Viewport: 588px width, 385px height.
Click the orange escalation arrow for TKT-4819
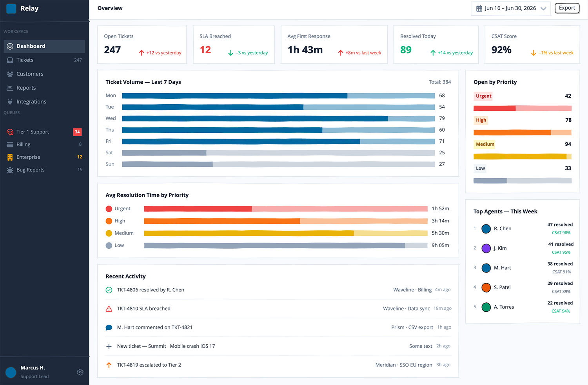coord(109,365)
